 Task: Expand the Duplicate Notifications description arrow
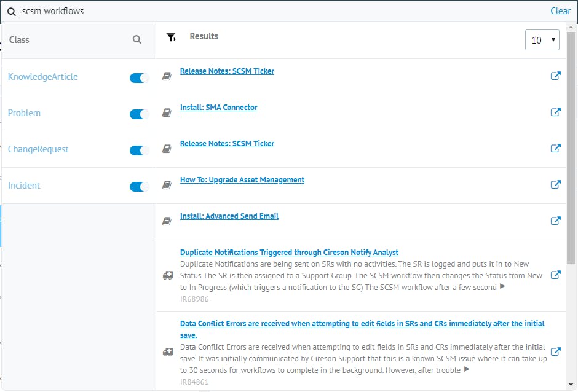click(x=503, y=286)
